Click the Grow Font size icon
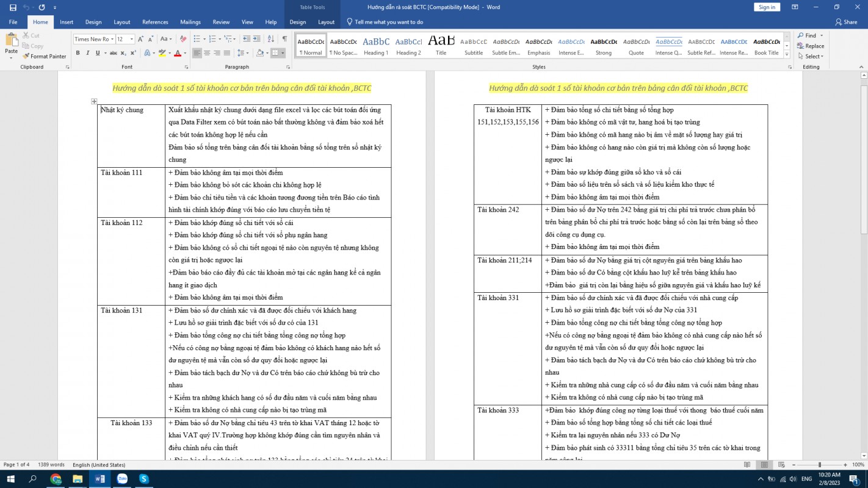 (x=140, y=39)
